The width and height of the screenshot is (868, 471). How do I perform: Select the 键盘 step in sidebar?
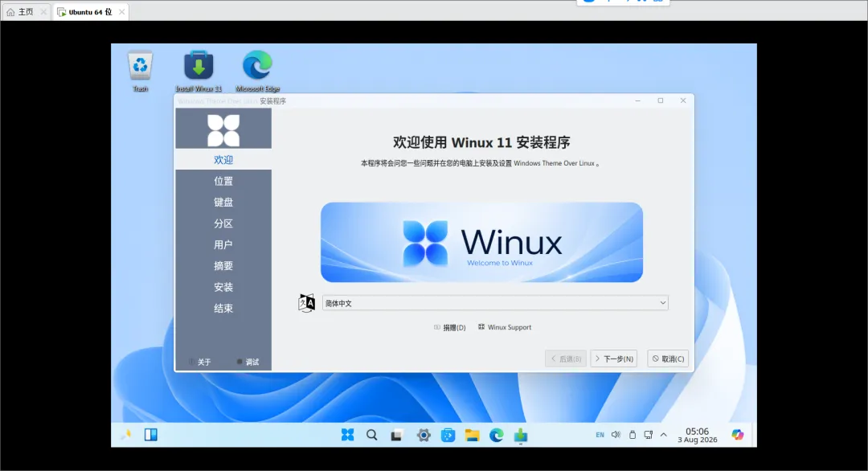pos(223,202)
